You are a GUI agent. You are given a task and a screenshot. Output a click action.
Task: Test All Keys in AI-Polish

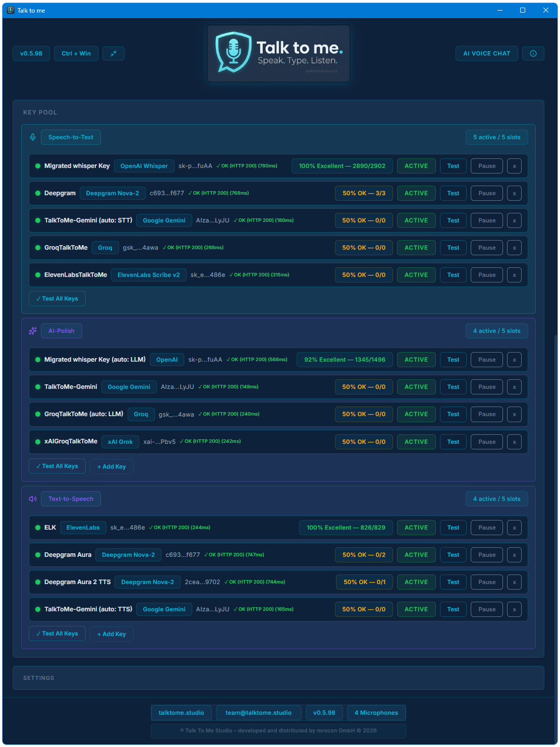tap(57, 466)
